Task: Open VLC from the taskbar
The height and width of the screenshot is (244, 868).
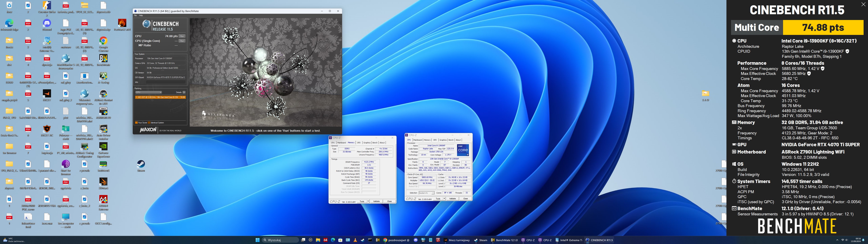Action: click(x=355, y=240)
